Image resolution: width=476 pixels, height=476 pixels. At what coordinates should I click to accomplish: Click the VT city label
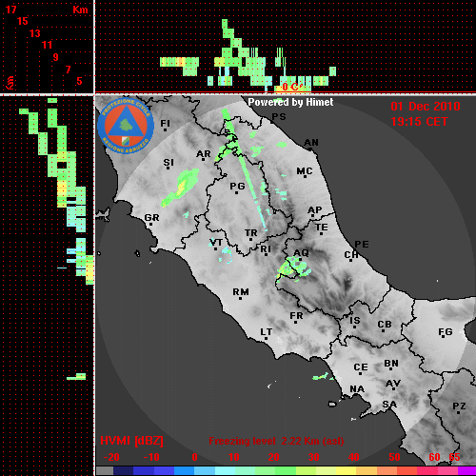point(216,243)
